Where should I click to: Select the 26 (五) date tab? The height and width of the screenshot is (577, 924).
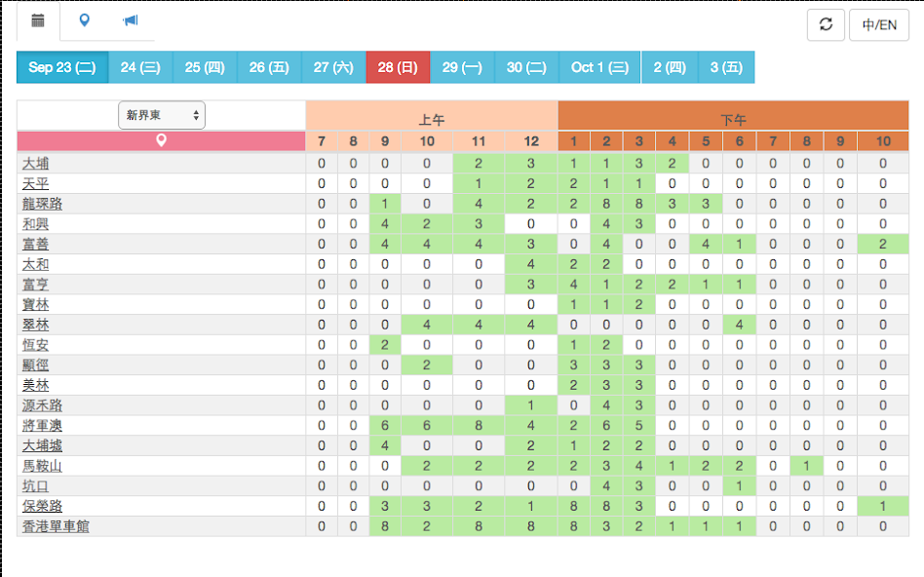269,67
